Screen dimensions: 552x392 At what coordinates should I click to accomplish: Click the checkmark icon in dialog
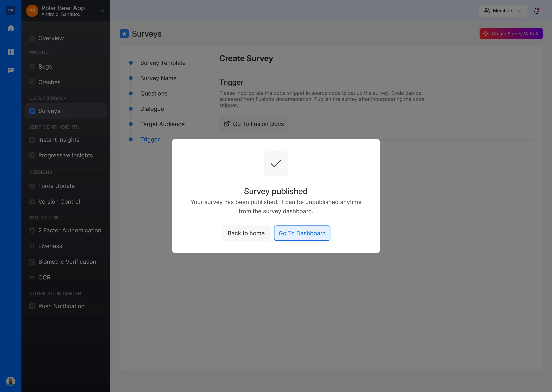[x=276, y=163]
